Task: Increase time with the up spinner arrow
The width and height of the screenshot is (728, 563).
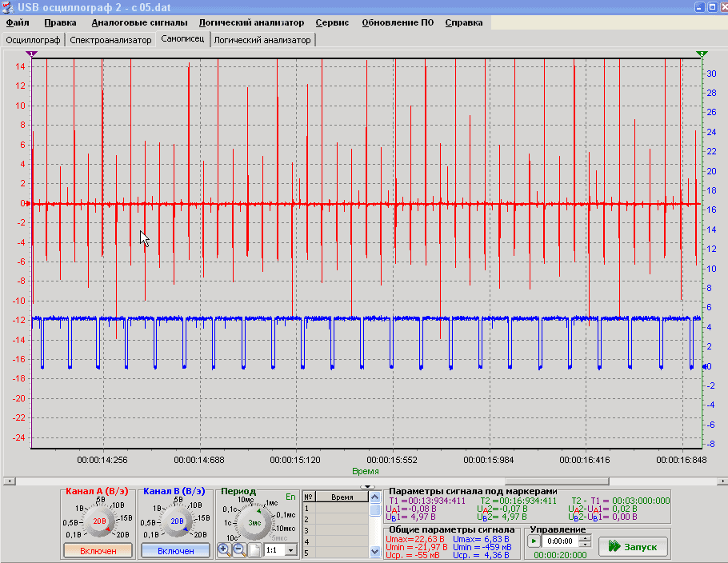Action: coord(586,538)
